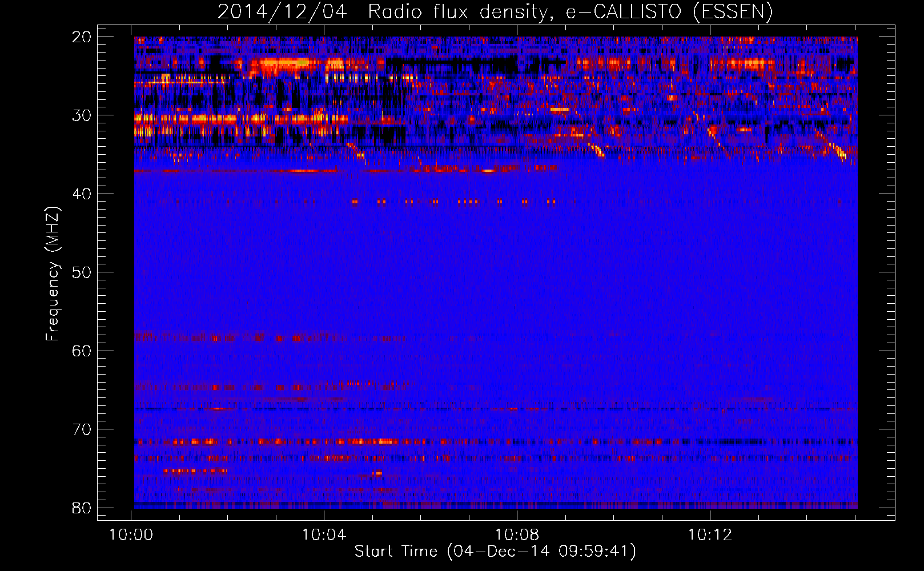Click the 80 MHz frequency tick label

pyautogui.click(x=82, y=508)
